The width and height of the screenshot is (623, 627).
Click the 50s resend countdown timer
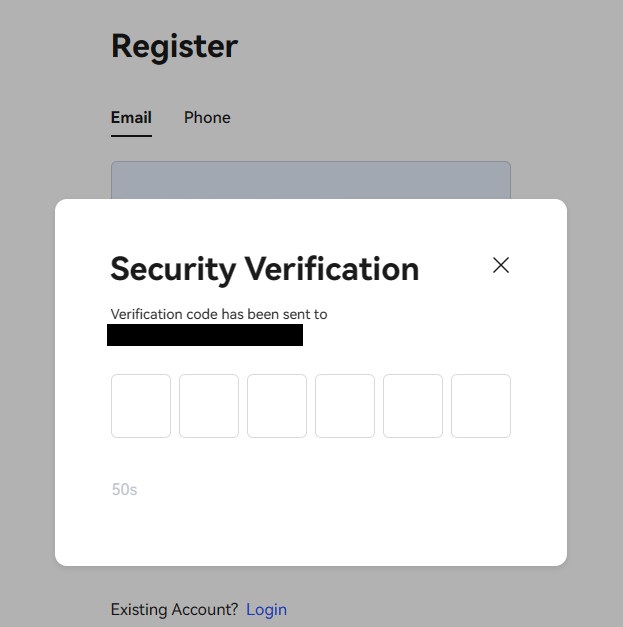click(x=124, y=490)
